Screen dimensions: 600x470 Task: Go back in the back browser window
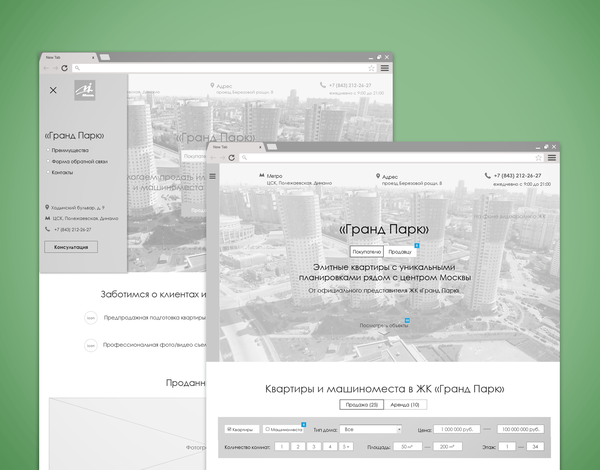[x=46, y=68]
